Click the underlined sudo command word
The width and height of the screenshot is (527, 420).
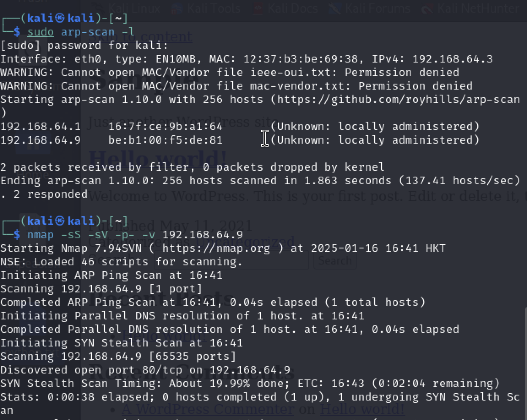[x=41, y=32]
